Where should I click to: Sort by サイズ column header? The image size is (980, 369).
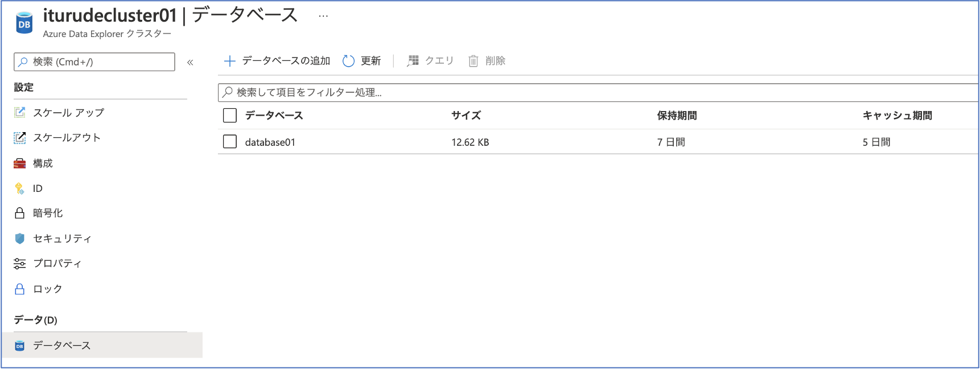point(466,116)
